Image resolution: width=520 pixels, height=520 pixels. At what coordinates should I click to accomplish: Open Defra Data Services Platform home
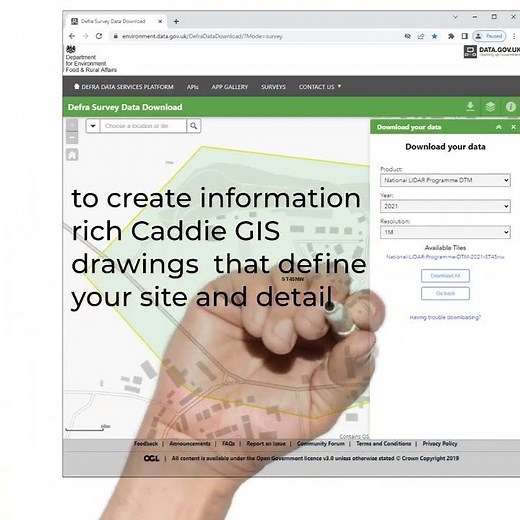[124, 87]
